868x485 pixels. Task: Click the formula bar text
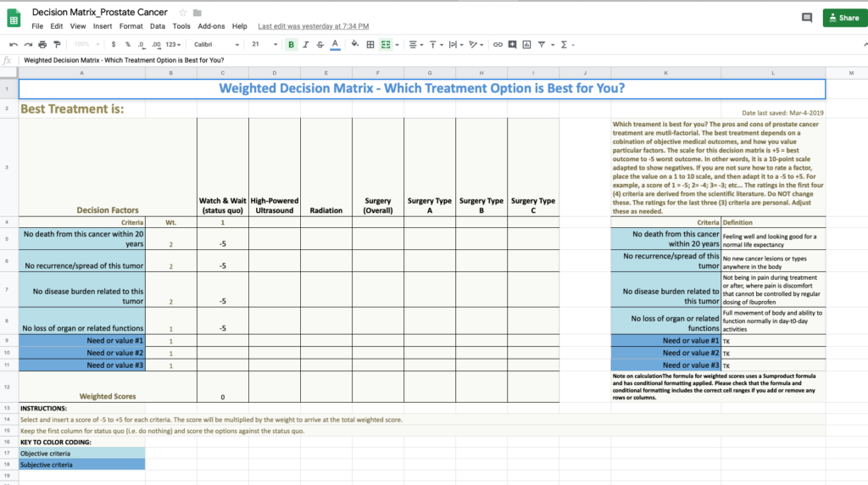[124, 60]
